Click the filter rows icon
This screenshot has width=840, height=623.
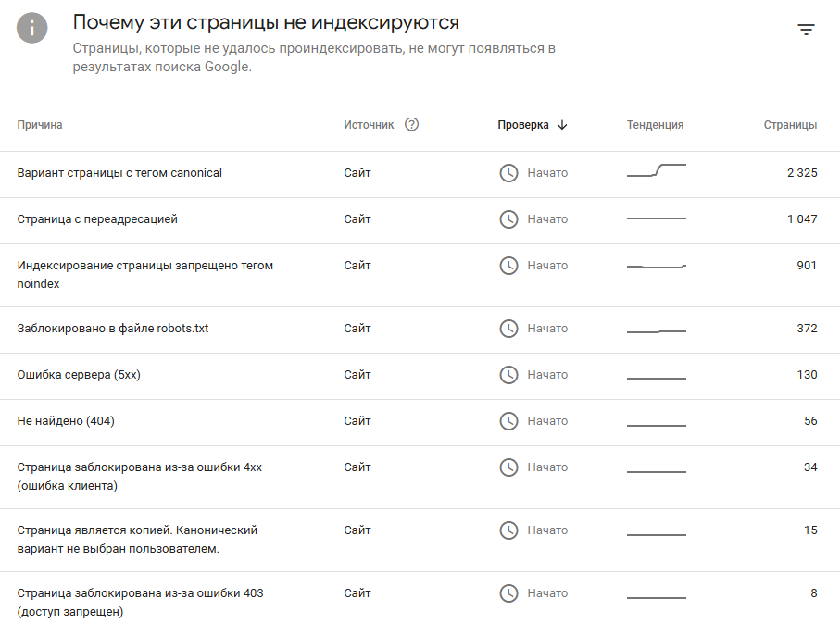[x=806, y=30]
